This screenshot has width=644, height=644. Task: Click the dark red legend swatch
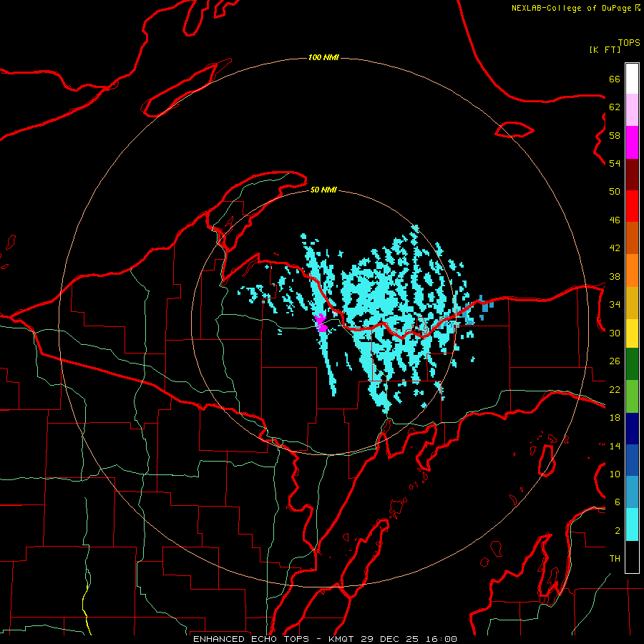click(632, 175)
